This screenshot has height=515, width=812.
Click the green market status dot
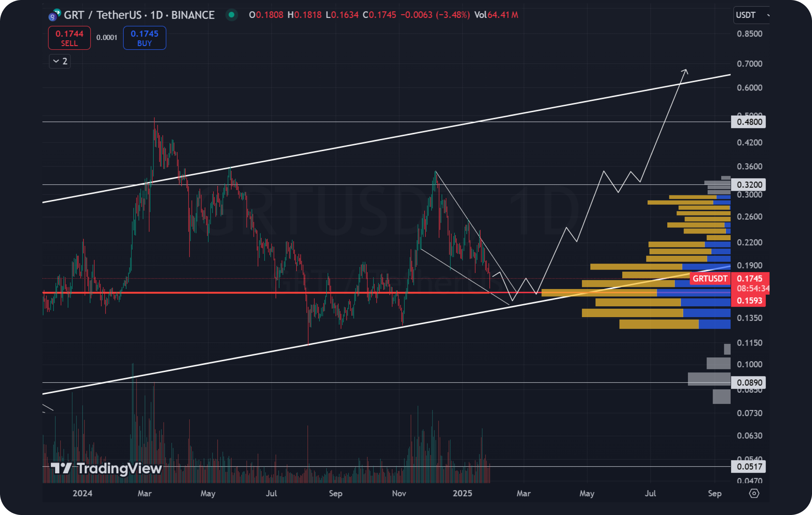232,15
